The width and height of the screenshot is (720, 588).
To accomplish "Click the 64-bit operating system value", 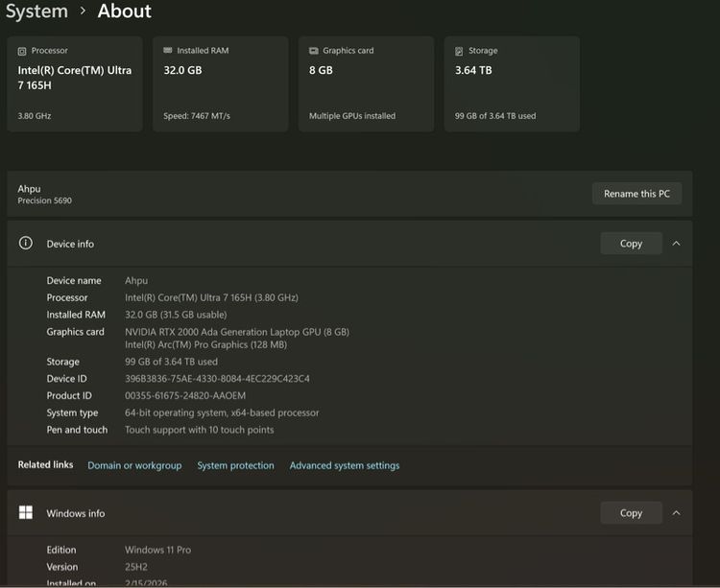I will pyautogui.click(x=222, y=412).
